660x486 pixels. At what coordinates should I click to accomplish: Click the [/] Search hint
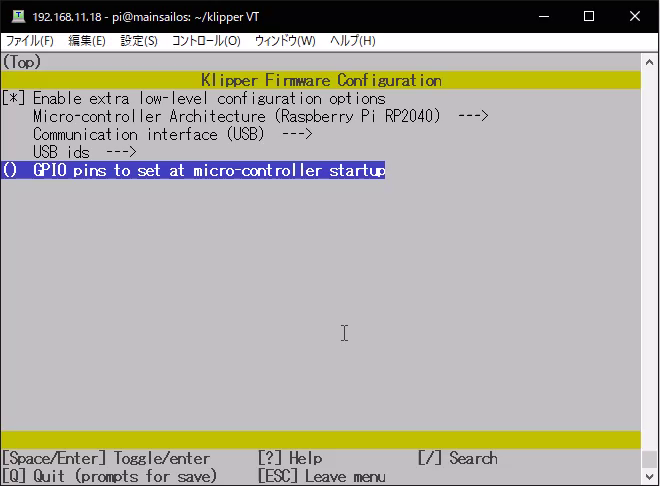point(458,458)
